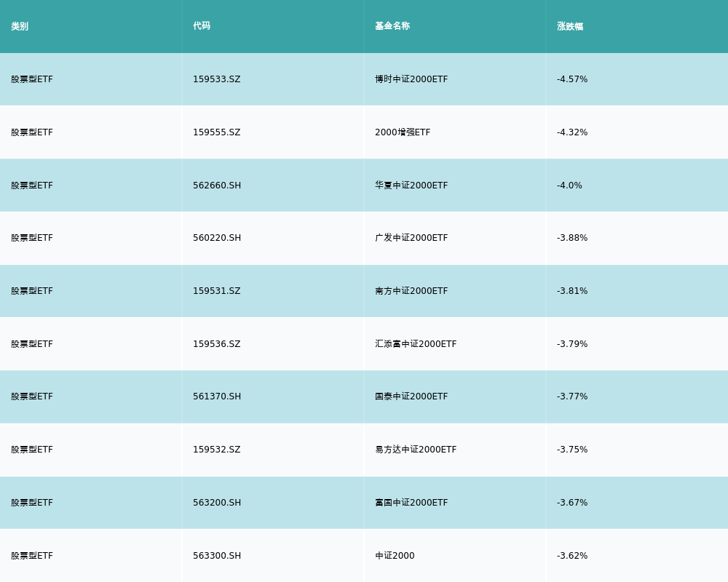Click fund code 562660.SH
Viewport: 728px width, 582px height.
coord(217,186)
